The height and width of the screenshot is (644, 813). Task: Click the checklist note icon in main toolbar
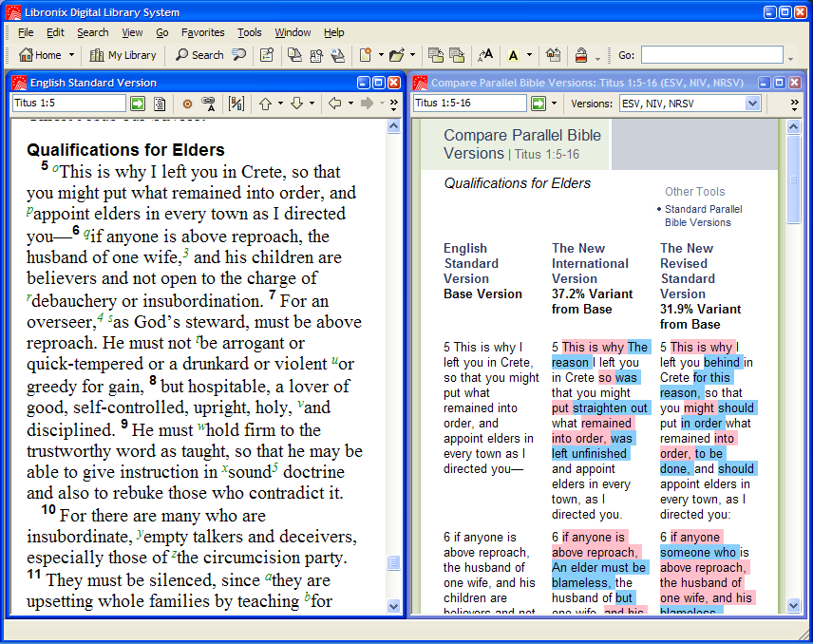267,55
